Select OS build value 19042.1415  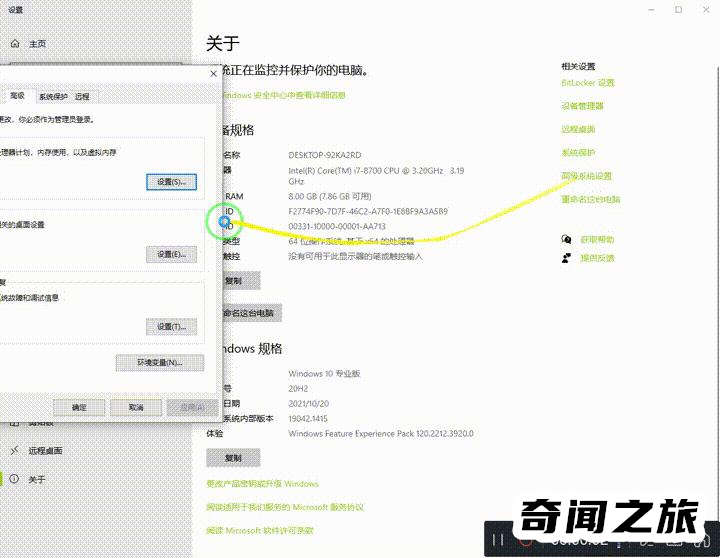point(308,419)
